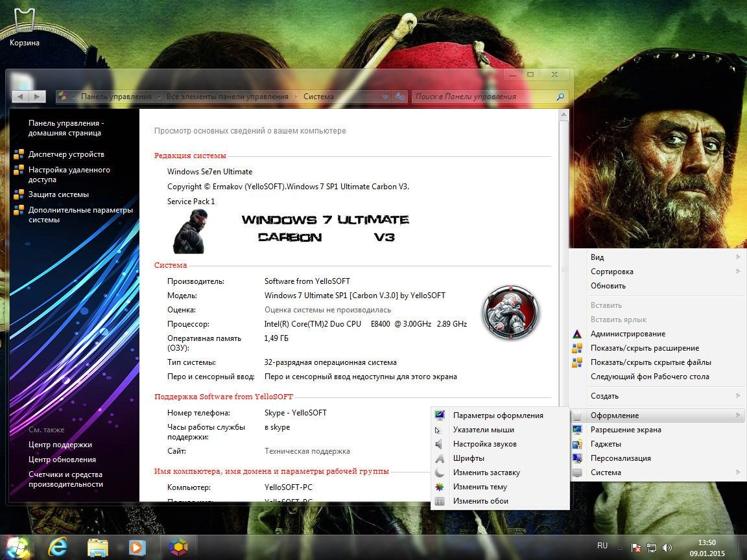
Task: Expand the 'Система' context submenu
Action: 658,472
